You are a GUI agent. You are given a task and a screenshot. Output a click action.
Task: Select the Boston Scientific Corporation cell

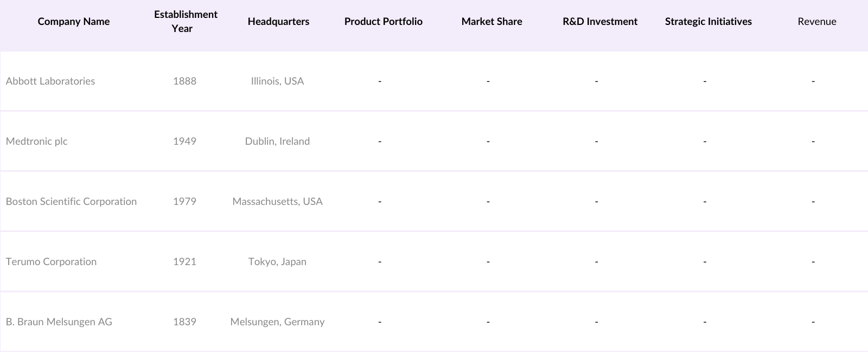tap(71, 202)
